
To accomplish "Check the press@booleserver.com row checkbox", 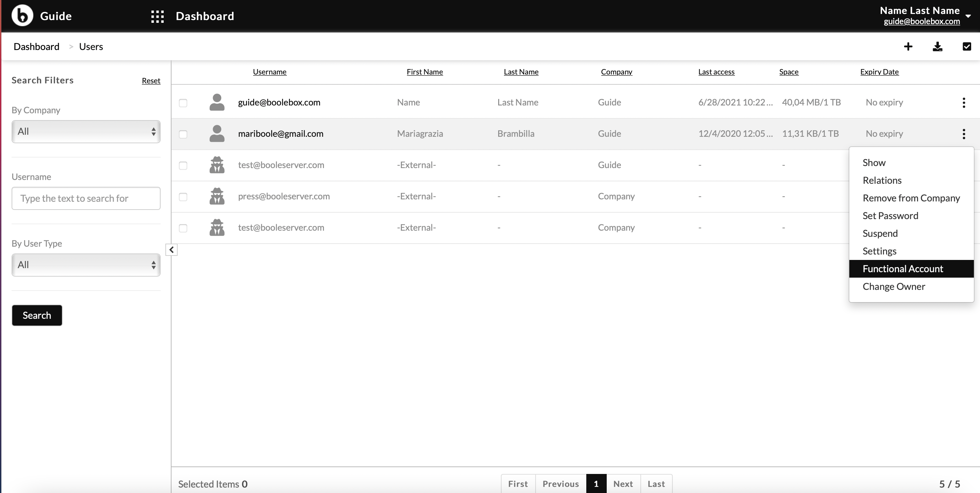I will tap(183, 197).
